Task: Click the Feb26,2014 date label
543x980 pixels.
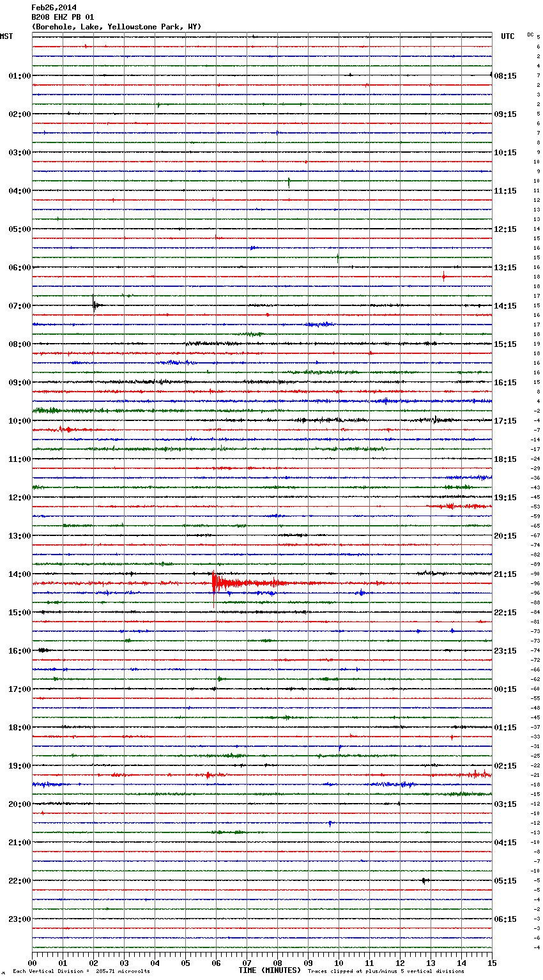Action: coord(54,8)
